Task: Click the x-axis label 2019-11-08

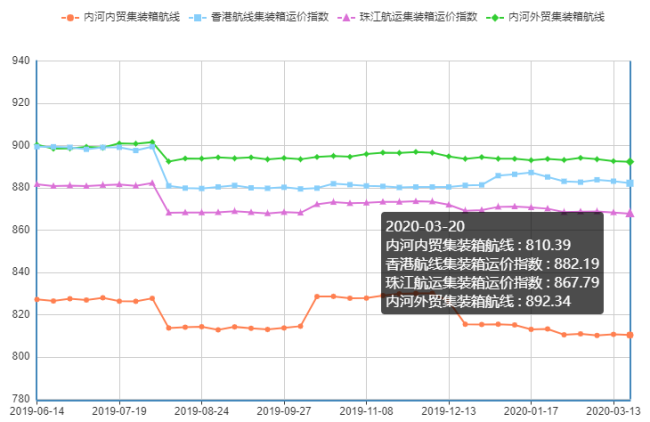Action: coord(366,411)
